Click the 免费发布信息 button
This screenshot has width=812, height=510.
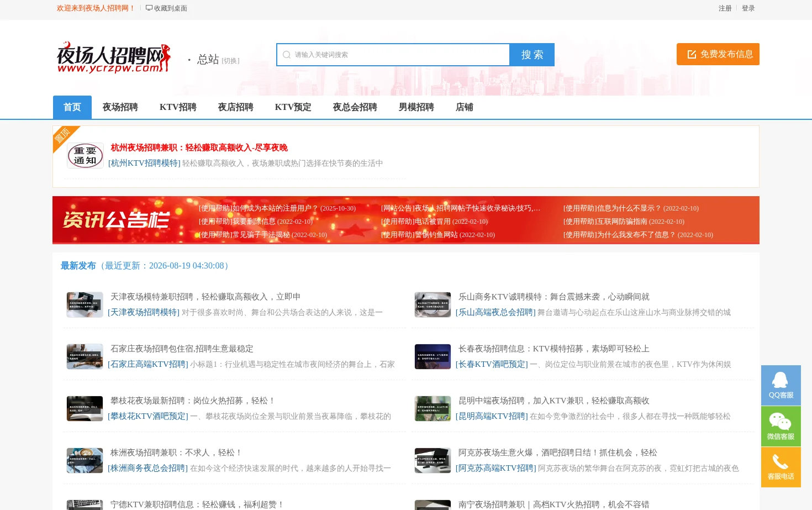(718, 54)
